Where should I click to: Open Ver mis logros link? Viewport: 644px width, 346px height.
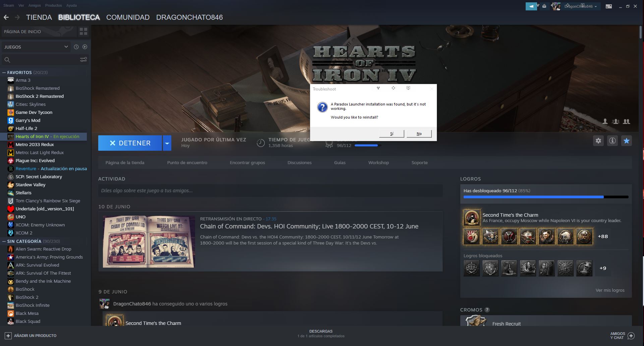610,290
